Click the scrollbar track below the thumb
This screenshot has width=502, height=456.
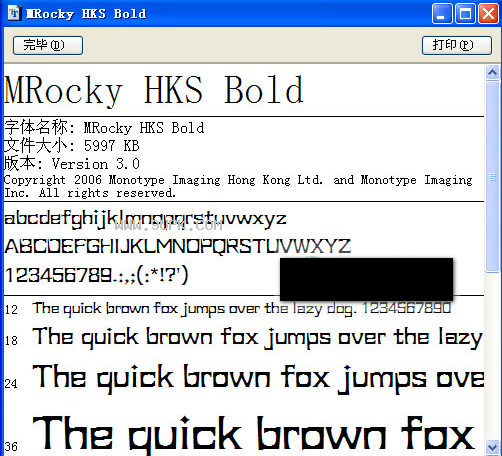[493, 356]
